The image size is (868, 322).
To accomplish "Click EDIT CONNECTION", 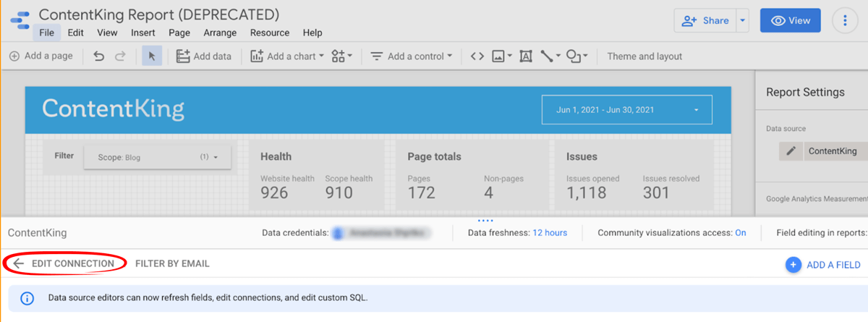I will [x=73, y=263].
